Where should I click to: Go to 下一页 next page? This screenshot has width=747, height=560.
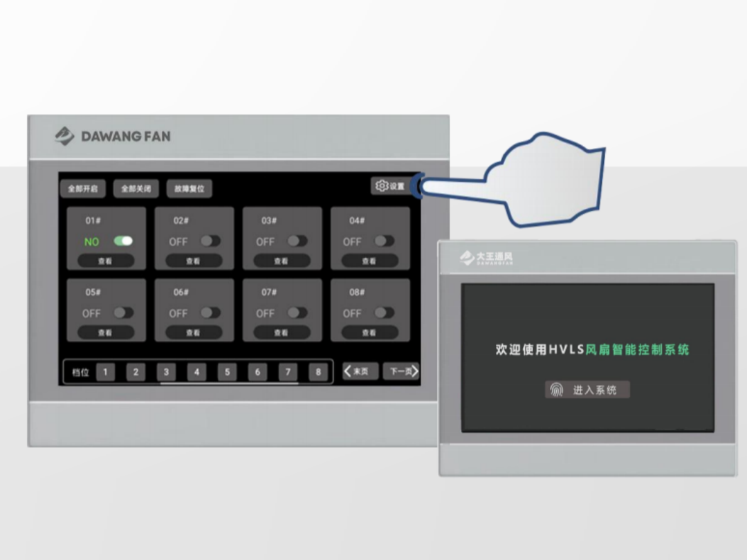402,372
